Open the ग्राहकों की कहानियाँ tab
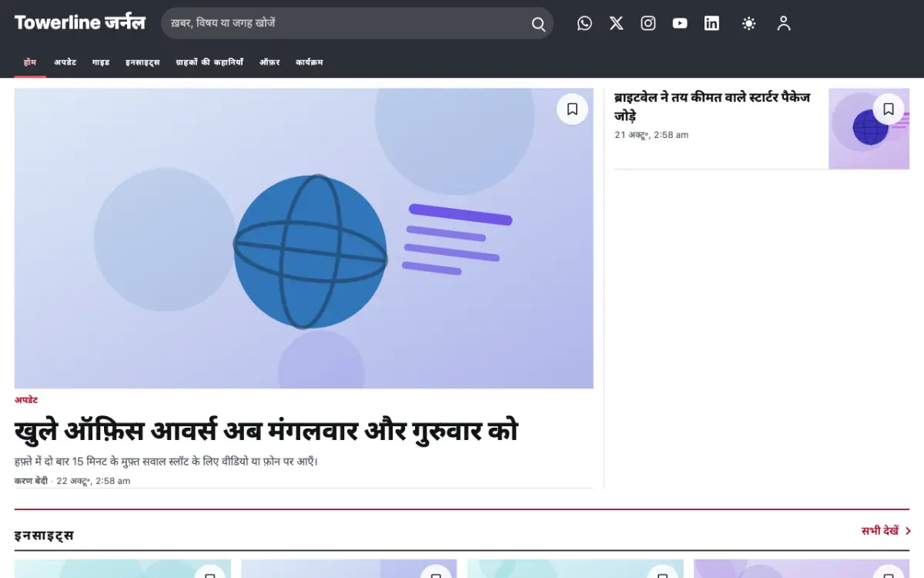The image size is (924, 578). tap(209, 62)
